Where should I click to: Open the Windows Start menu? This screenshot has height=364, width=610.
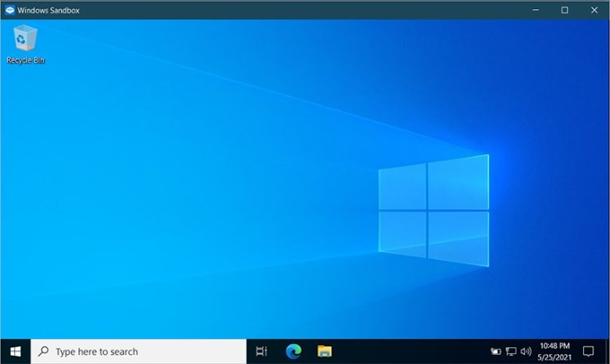pos(16,351)
